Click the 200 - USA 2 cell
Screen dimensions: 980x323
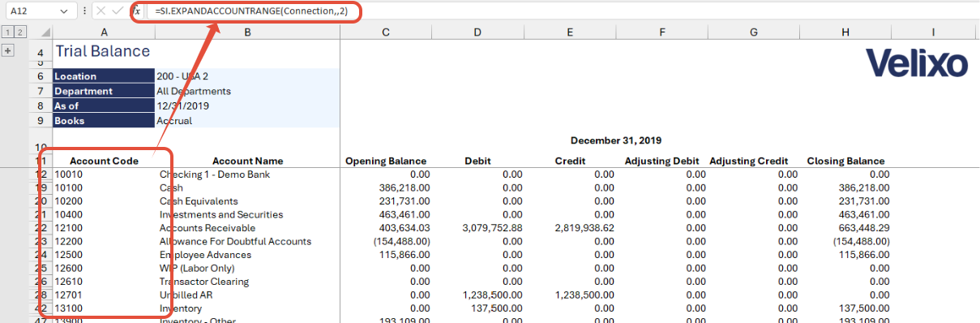[x=247, y=76]
